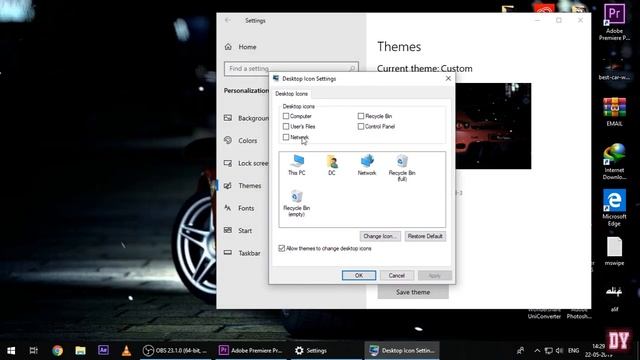The image size is (640, 360).
Task: Open the Windows Start menu
Action: [11, 350]
